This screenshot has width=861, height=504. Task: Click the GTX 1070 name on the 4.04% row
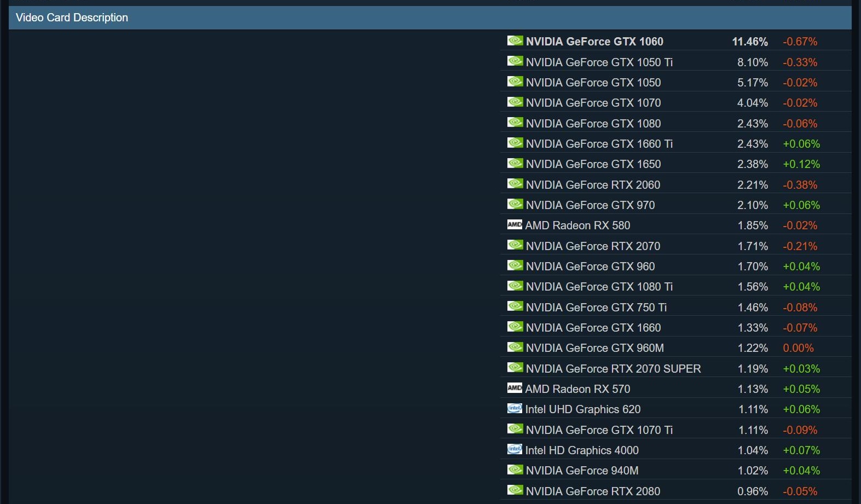(x=593, y=103)
